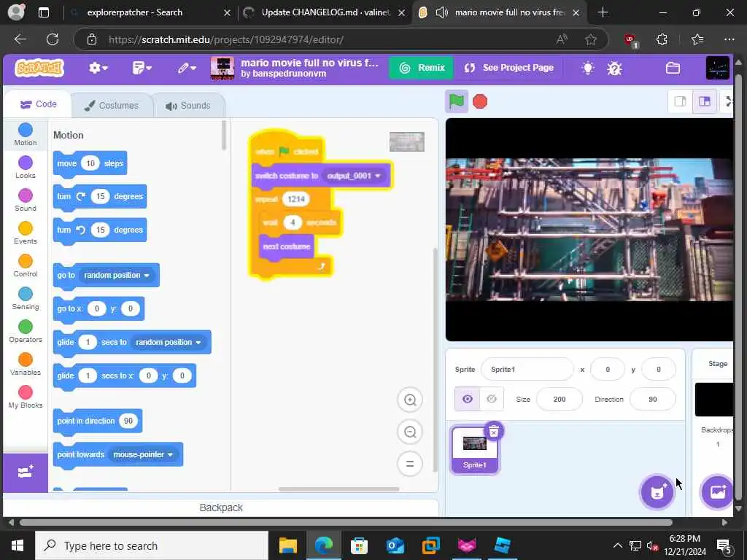Click the lightbulb tutorials icon

click(x=588, y=68)
